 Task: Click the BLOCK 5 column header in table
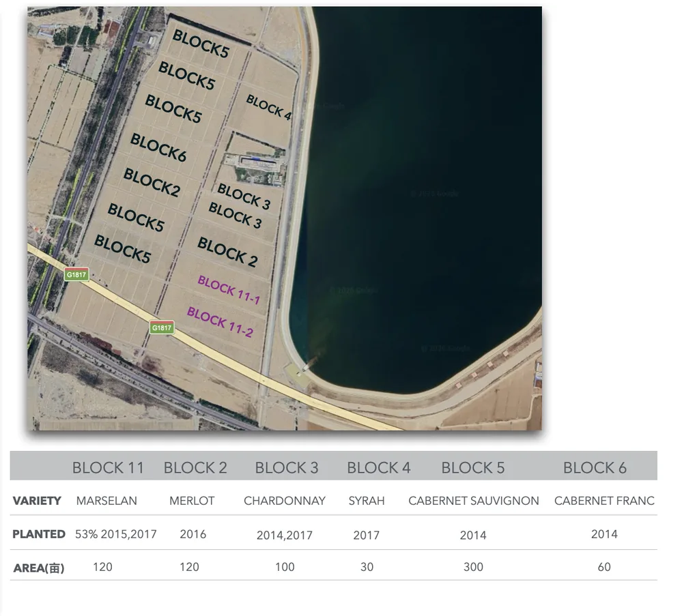click(x=473, y=468)
